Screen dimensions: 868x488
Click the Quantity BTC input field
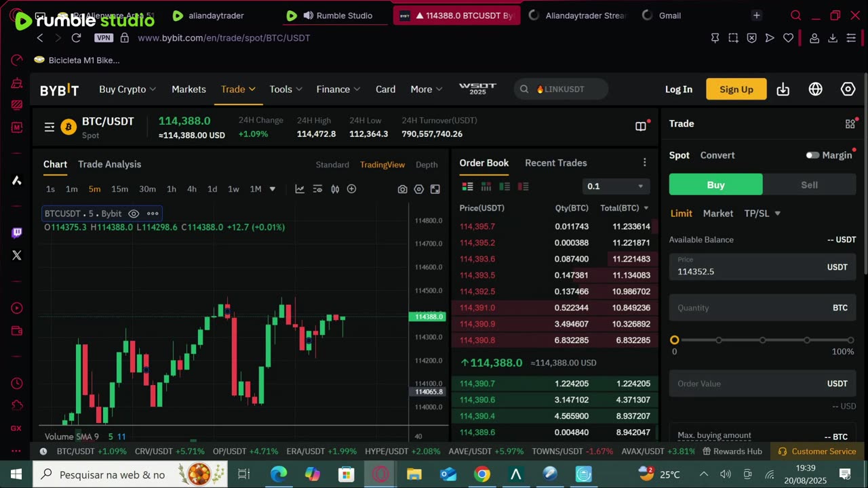coord(762,308)
